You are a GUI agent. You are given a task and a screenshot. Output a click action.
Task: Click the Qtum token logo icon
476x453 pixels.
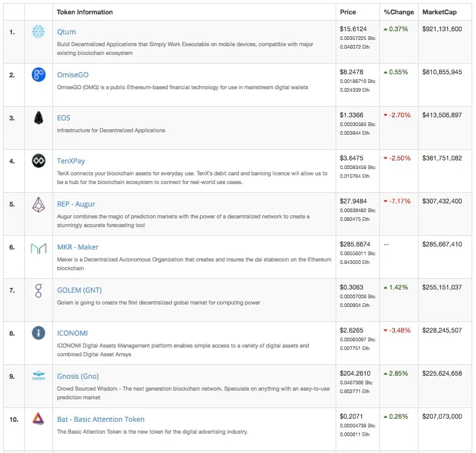click(x=38, y=32)
